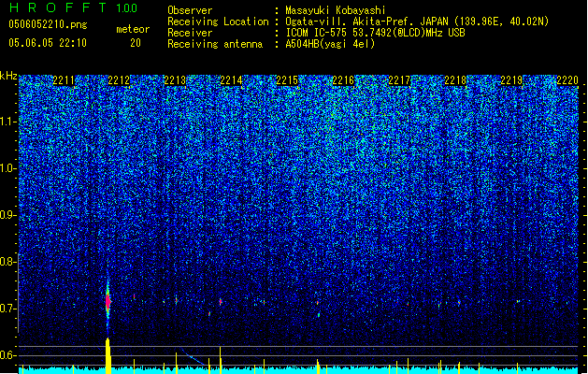Click the 2211 time marker
The image size is (588, 374).
64,80
